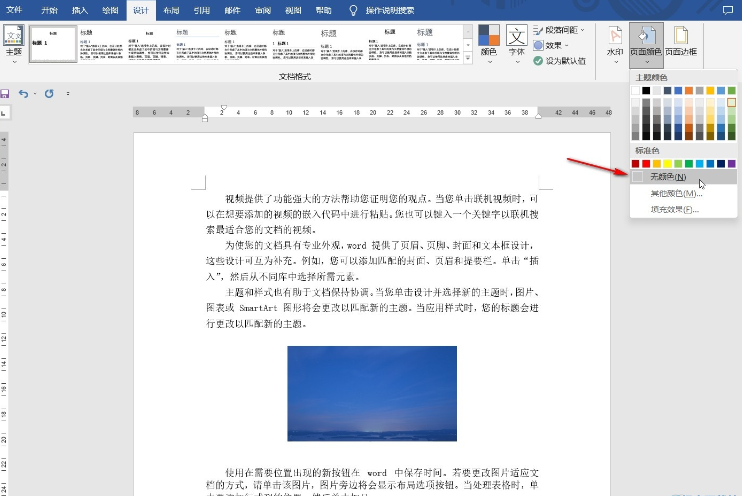Collapse the Page Color dropdown arrow
The height and width of the screenshot is (496, 742).
[x=646, y=62]
